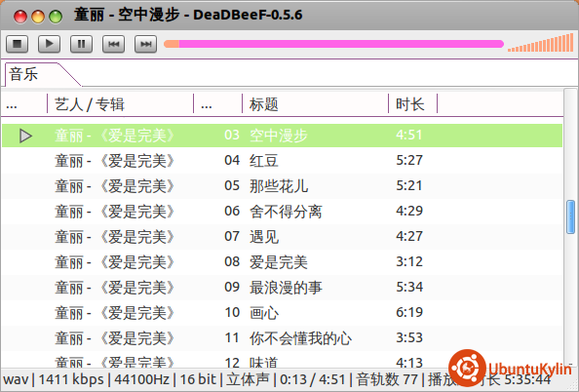Click the 44100Hz status bar entry

coord(141,379)
